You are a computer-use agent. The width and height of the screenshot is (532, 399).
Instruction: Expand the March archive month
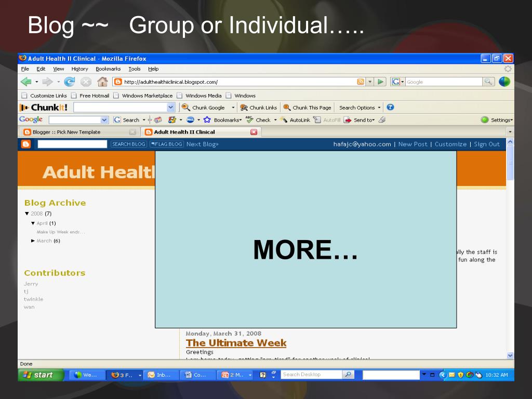[x=33, y=241]
